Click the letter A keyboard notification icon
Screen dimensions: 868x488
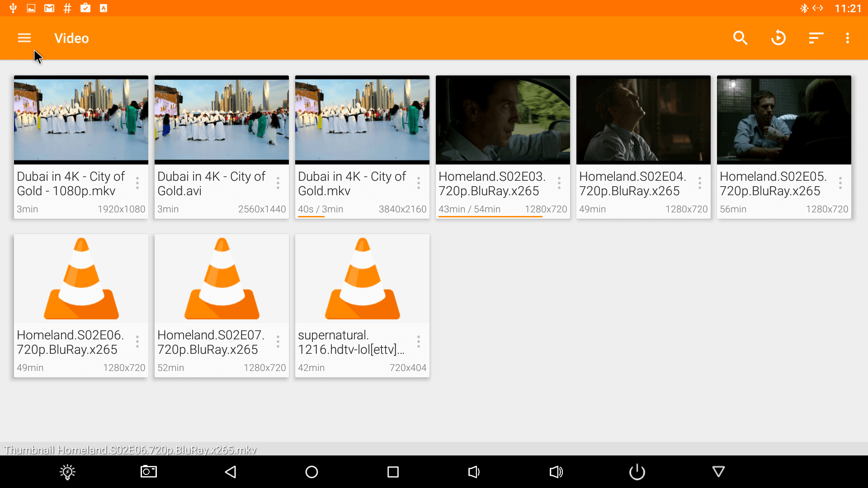point(104,8)
